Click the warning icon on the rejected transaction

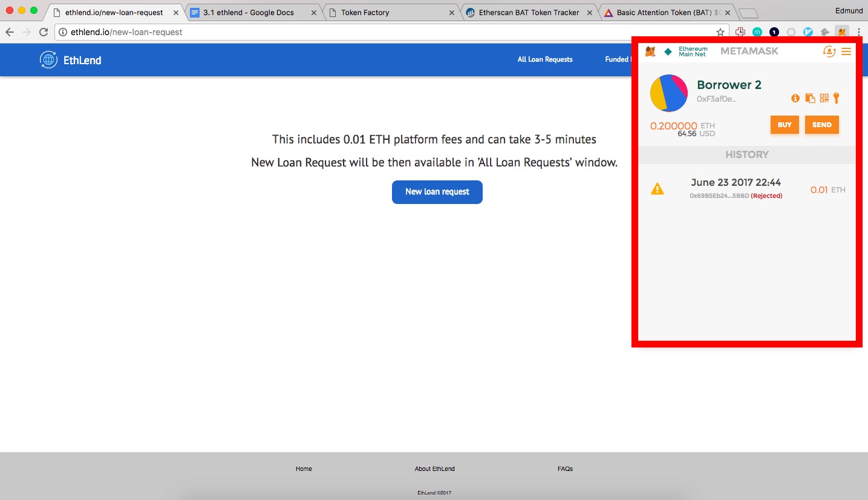[658, 189]
